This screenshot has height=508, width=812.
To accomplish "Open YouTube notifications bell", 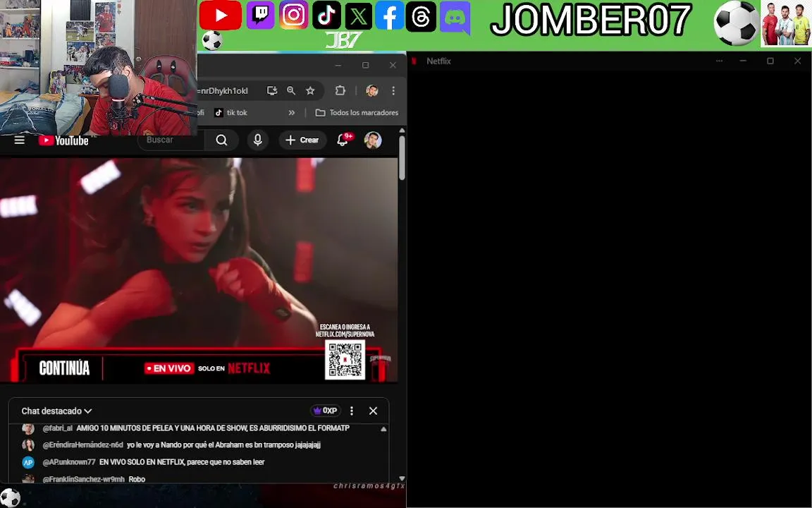I will click(x=343, y=140).
